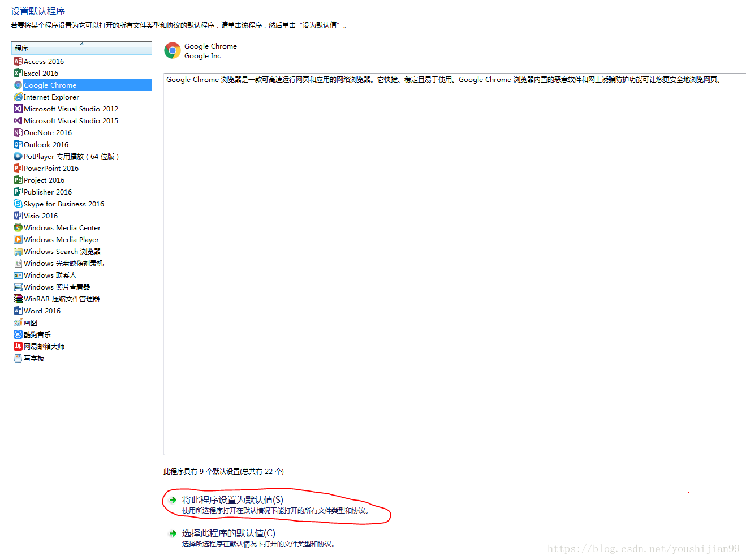Viewport: 746px width, 560px height.
Task: Click the Access 2016 icon
Action: (18, 61)
